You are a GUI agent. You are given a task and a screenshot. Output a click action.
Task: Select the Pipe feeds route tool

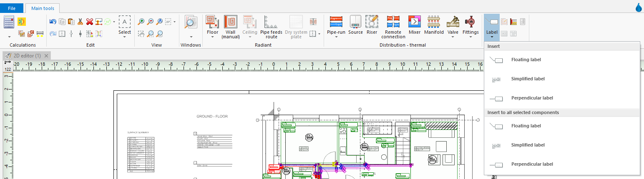(272, 27)
